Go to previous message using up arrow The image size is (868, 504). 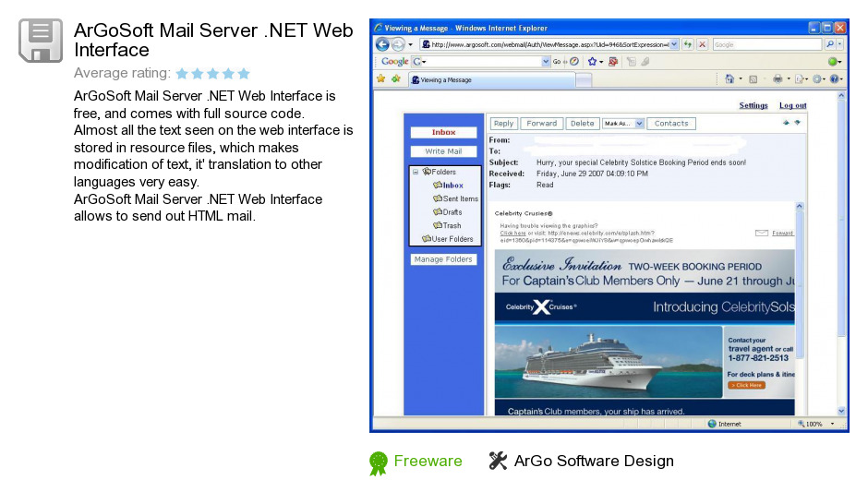786,122
